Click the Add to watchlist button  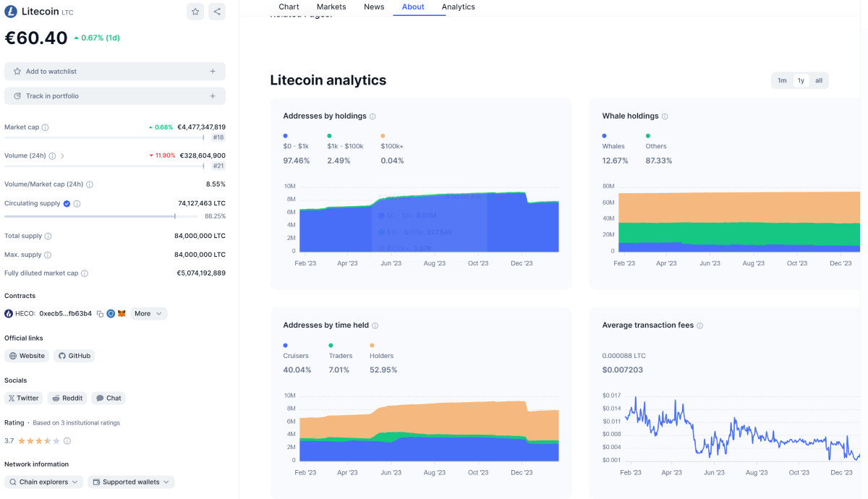[x=115, y=72]
